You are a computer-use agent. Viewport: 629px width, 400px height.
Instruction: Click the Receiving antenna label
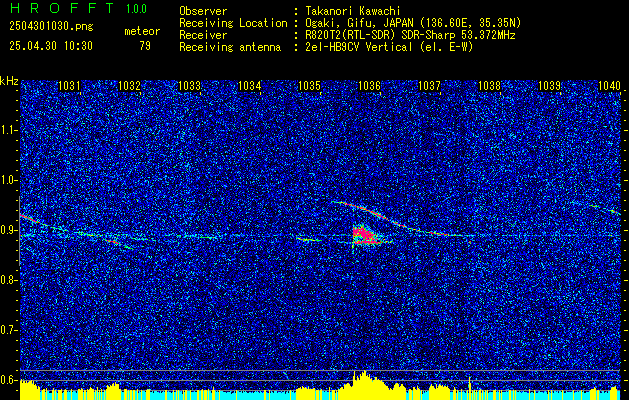[230, 47]
